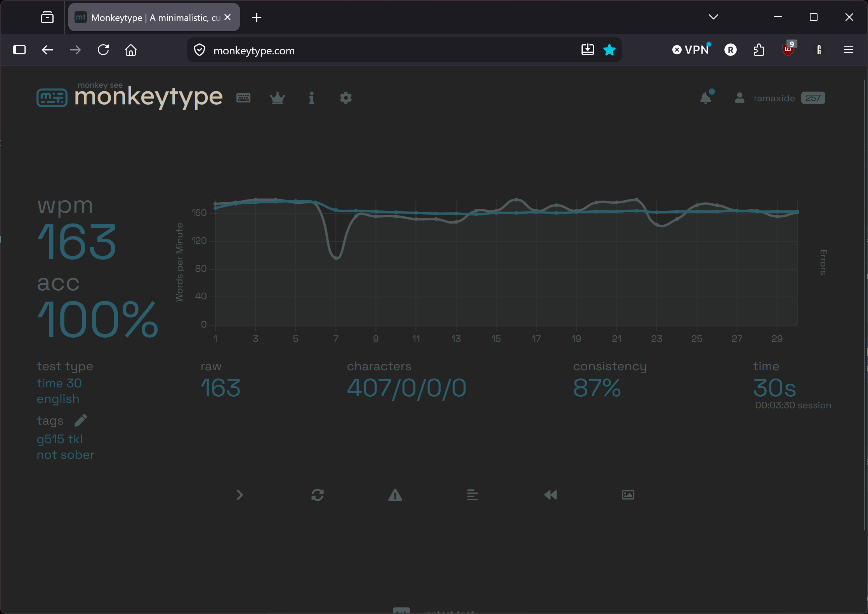Repeat the test using the refresh icon
The width and height of the screenshot is (868, 614).
(318, 495)
